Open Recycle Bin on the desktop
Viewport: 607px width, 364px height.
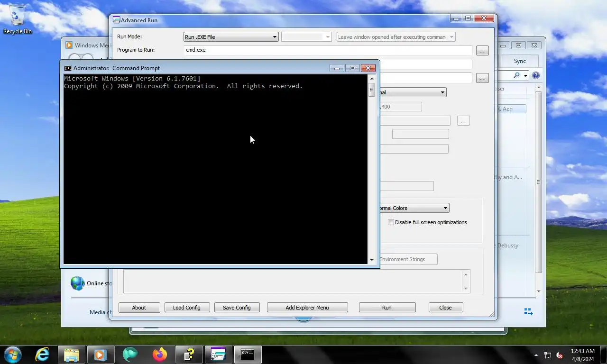coord(18,19)
